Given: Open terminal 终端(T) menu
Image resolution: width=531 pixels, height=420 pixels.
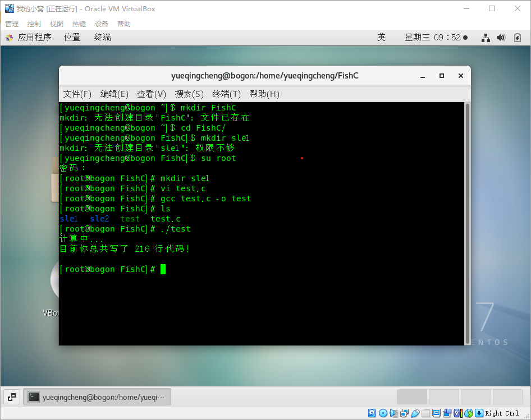Looking at the screenshot, I should [x=227, y=94].
